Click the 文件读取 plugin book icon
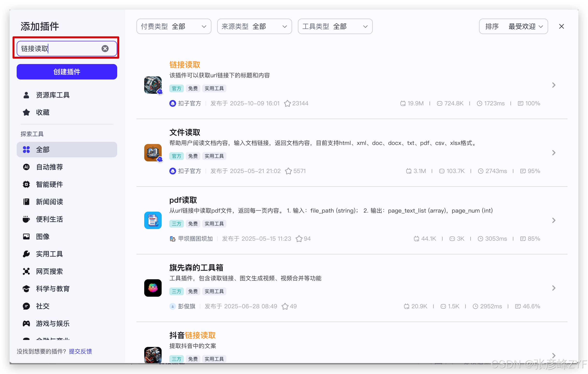 pyautogui.click(x=153, y=153)
